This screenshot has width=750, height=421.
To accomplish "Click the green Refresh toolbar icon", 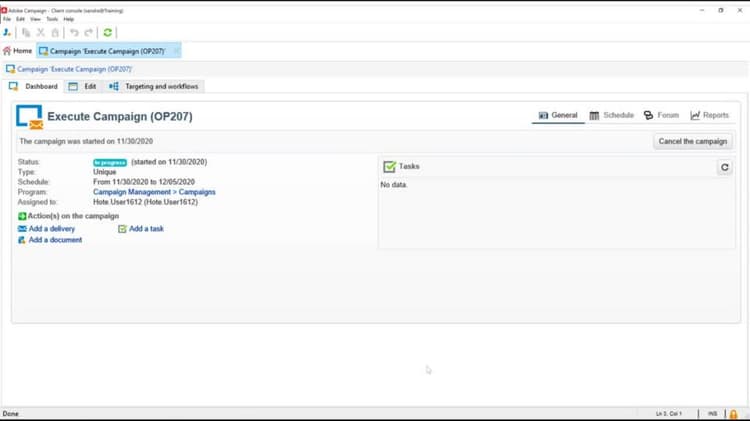I will pyautogui.click(x=108, y=33).
